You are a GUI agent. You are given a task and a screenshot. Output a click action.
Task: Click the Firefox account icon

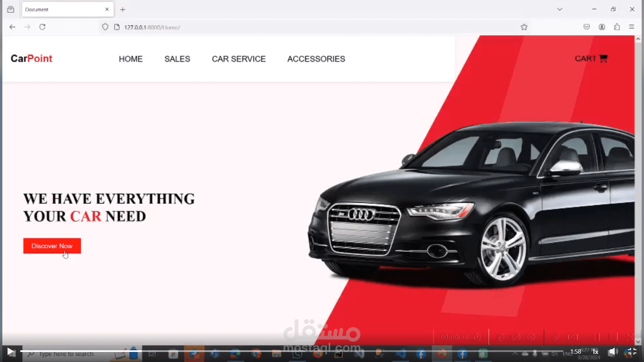(601, 27)
